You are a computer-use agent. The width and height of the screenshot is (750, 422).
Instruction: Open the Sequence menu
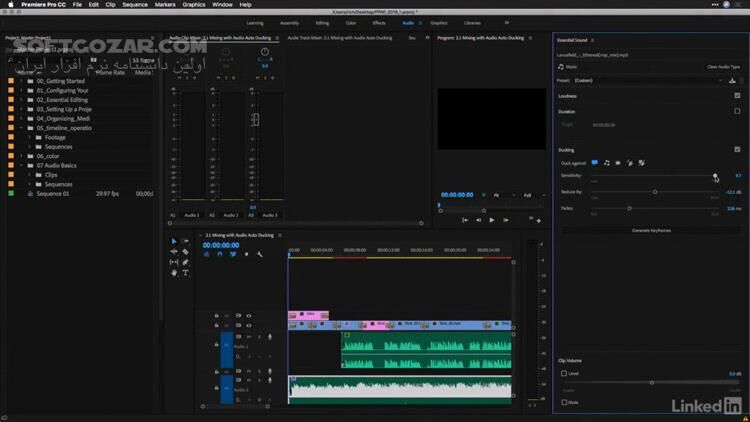point(135,4)
